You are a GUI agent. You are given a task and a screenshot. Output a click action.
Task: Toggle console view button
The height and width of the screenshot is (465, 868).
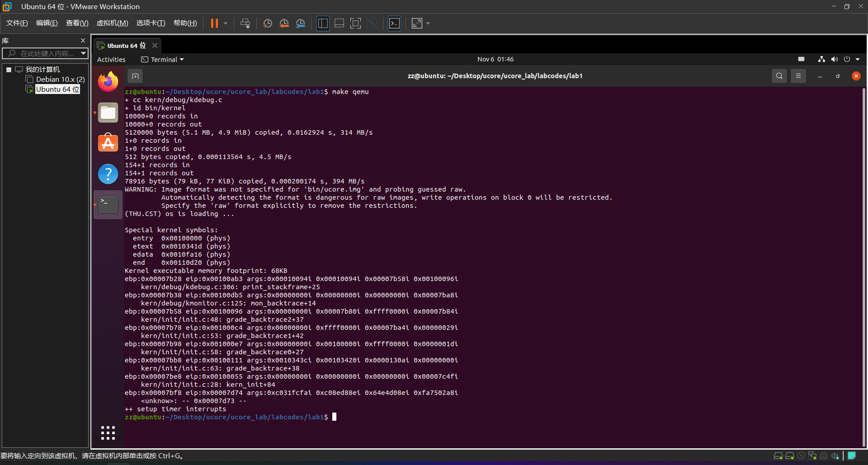(x=395, y=23)
